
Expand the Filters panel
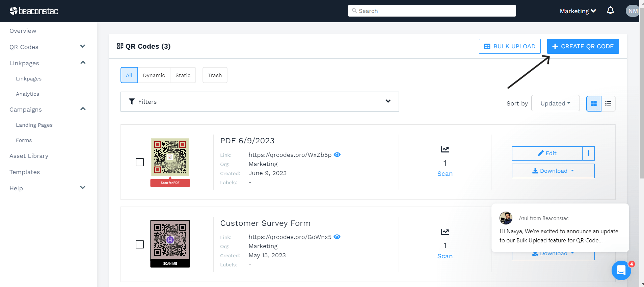pos(260,101)
